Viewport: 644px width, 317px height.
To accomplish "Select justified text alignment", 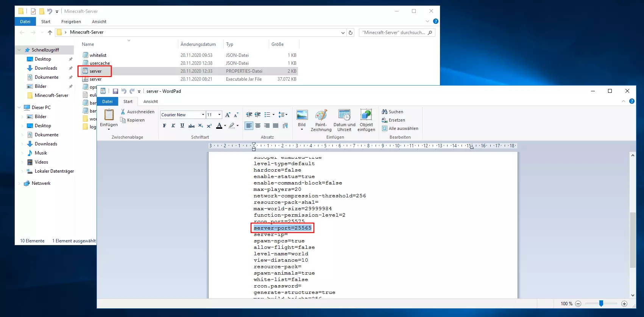I will (x=276, y=126).
